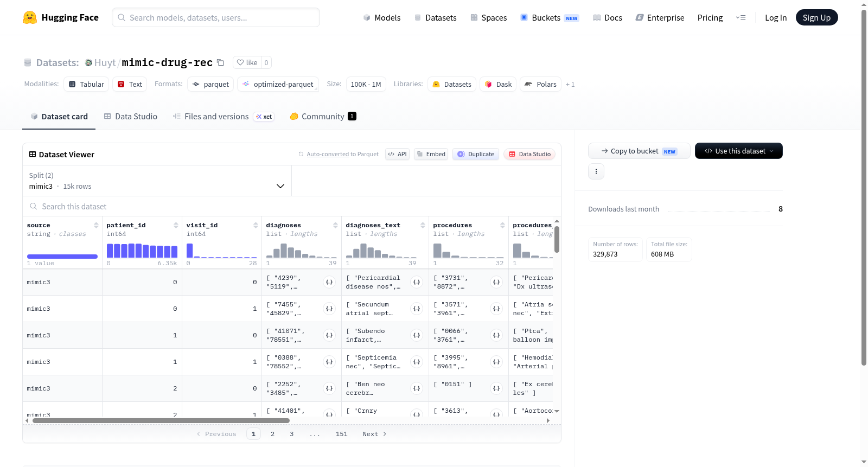
Task: Expand procedures cell starting "0066"
Action: coord(496,335)
